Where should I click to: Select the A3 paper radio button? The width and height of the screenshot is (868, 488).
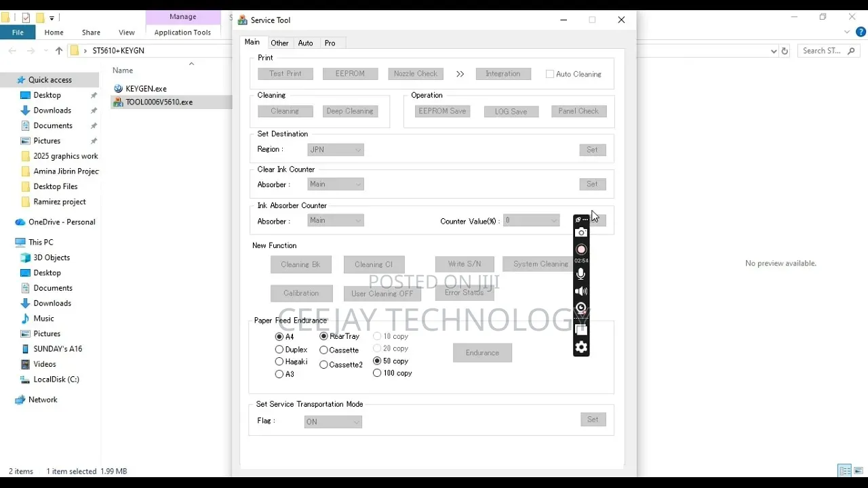click(x=279, y=374)
